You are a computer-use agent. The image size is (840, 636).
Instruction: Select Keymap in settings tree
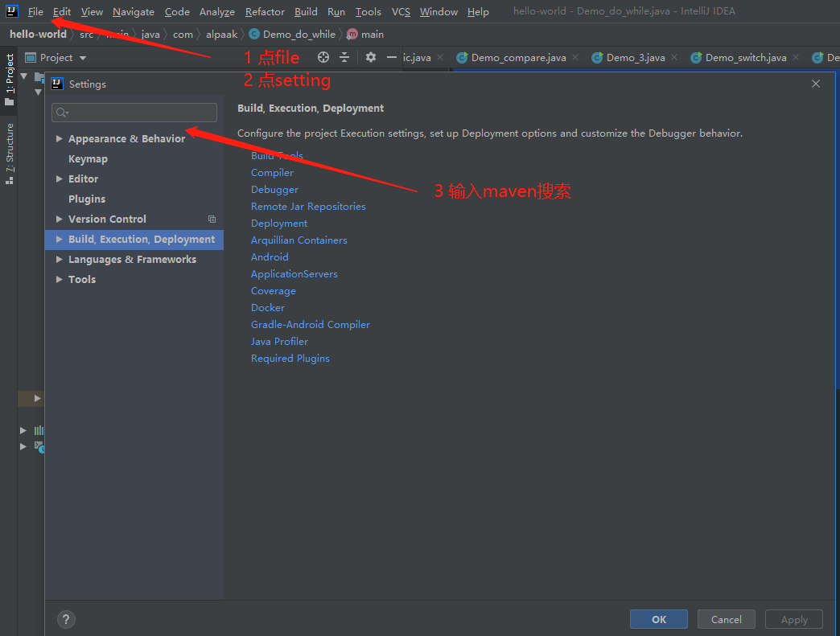pyautogui.click(x=88, y=159)
